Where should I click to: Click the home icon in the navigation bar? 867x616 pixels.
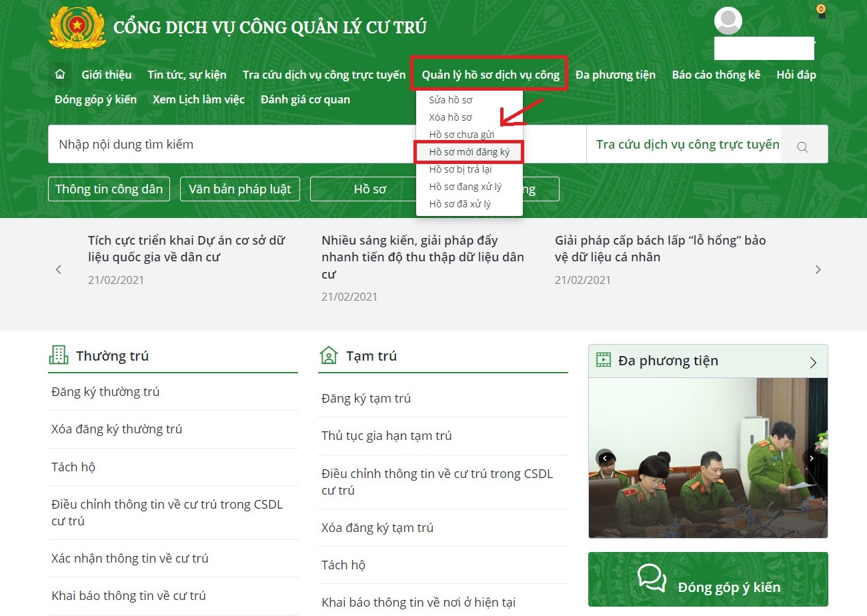(59, 74)
